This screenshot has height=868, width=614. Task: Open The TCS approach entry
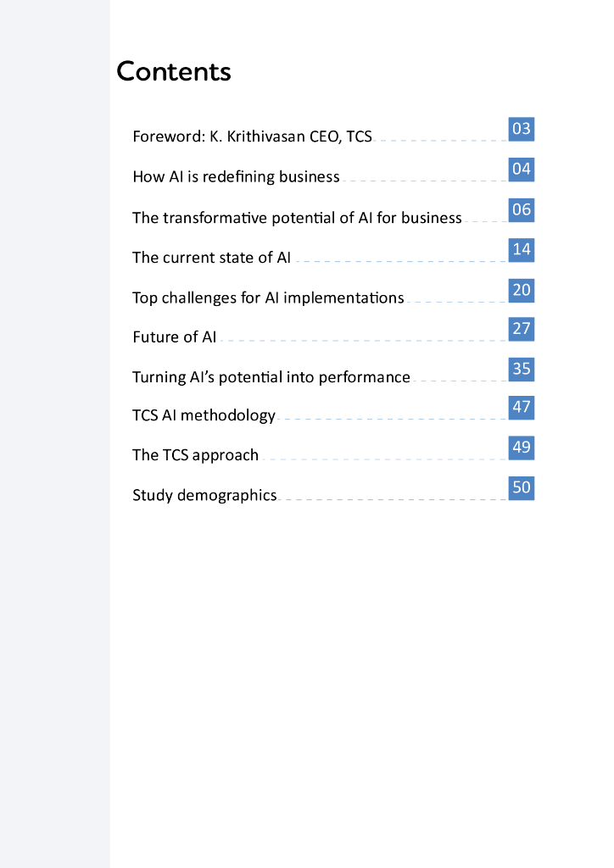(195, 455)
